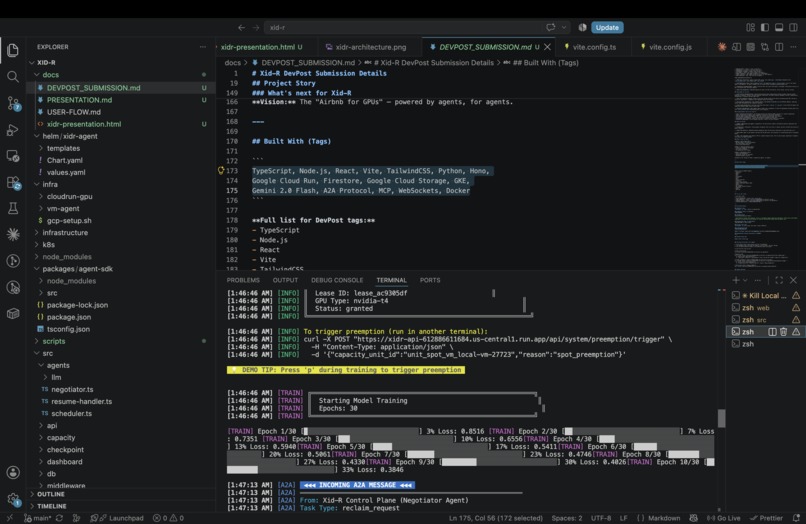Split the active zsh terminal
This screenshot has height=524, width=806.
pyautogui.click(x=772, y=332)
